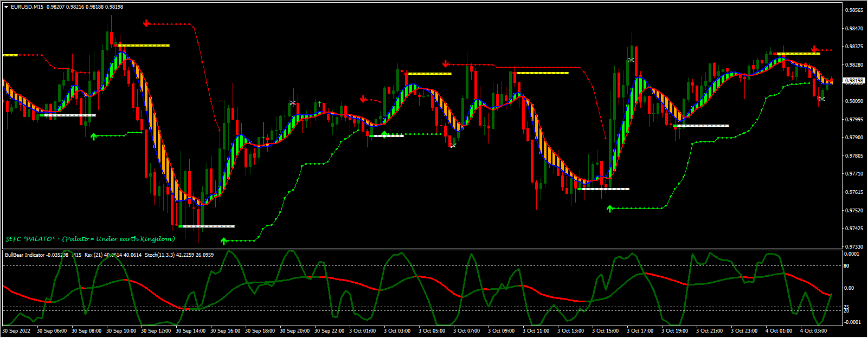Select the leftmost green buy arrow
Screen dimensions: 868x338
[x=93, y=136]
